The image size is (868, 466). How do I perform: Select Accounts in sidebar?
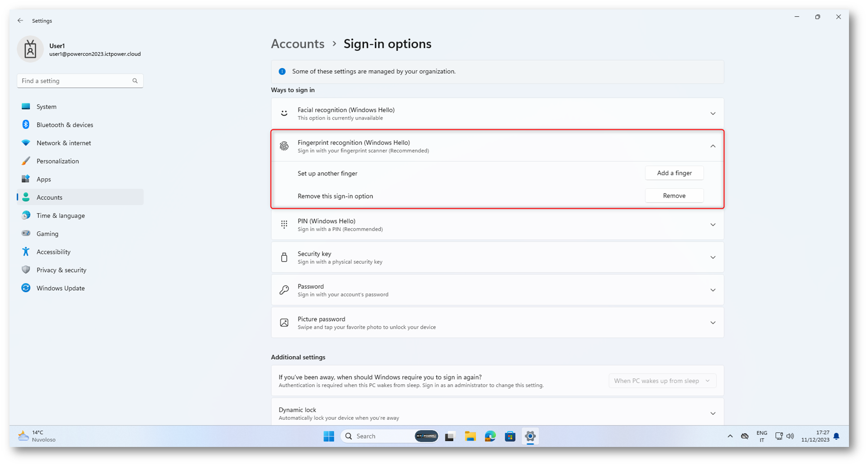click(x=80, y=197)
